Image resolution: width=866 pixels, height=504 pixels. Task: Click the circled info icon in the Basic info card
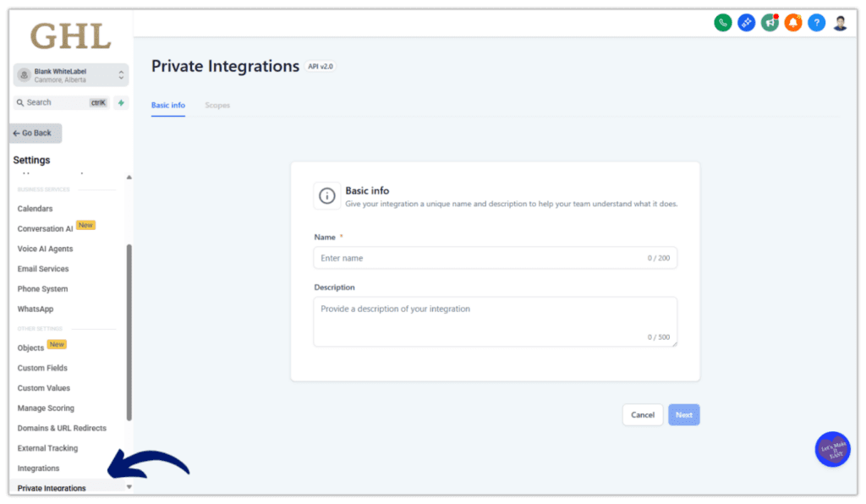coord(327,195)
